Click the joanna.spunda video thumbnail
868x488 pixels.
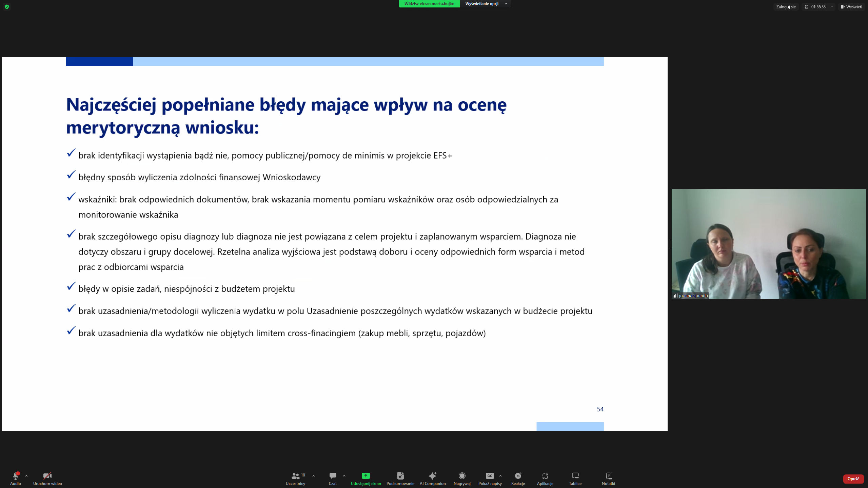click(768, 244)
